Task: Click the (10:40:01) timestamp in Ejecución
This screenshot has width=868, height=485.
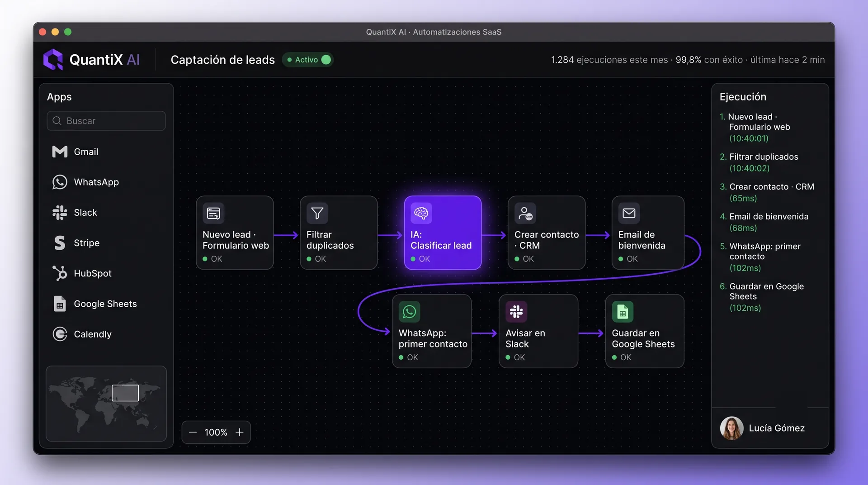Action: 749,138
